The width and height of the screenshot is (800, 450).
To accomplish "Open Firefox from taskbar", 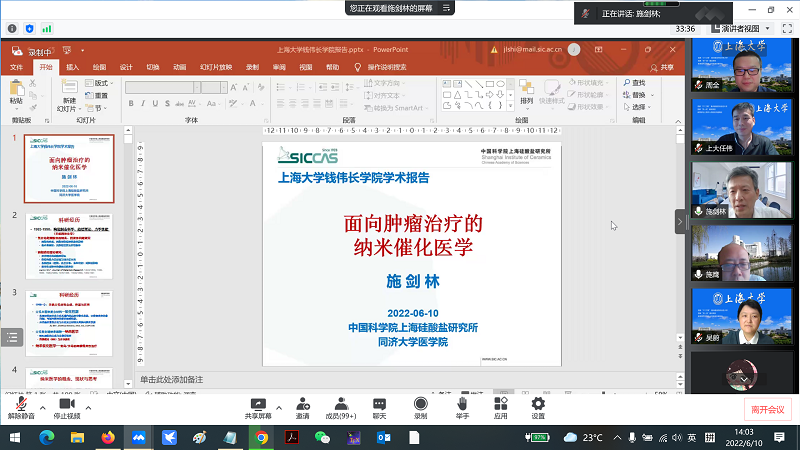I will click(x=108, y=438).
